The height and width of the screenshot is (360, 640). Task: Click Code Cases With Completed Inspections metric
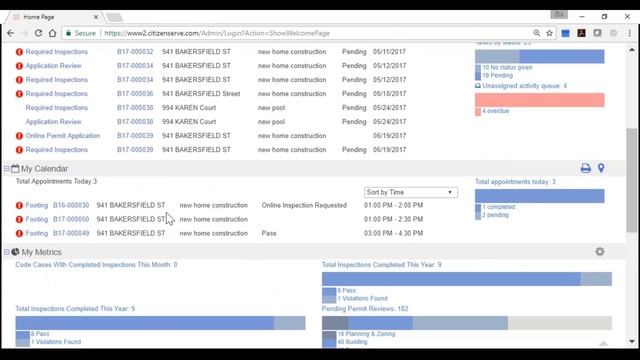click(x=96, y=264)
